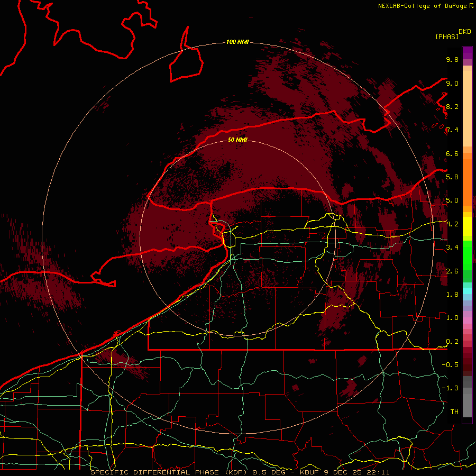Click the 50 NMI range ring label
476x476 pixels.
point(237,140)
